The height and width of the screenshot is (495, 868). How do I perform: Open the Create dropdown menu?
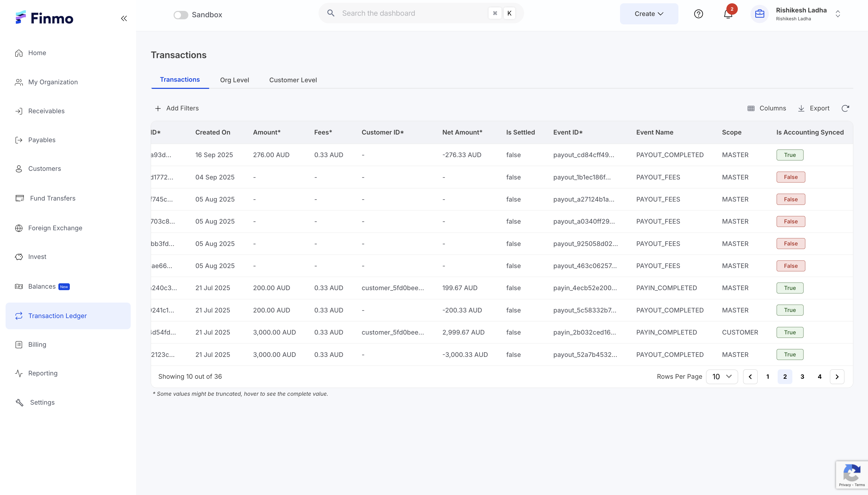tap(648, 14)
